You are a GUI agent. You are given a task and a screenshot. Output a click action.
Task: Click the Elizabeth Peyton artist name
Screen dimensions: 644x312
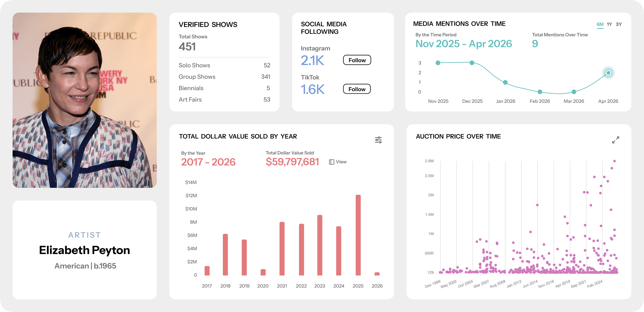tap(85, 250)
